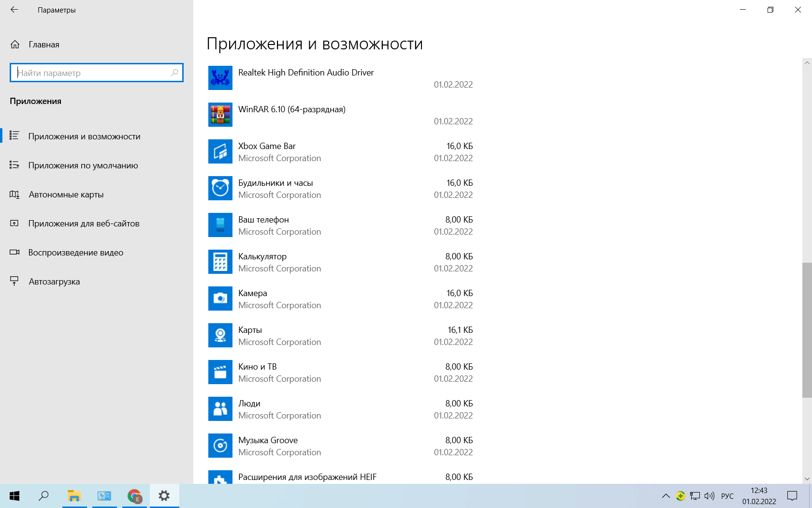Open the Windows Start menu

point(14,496)
